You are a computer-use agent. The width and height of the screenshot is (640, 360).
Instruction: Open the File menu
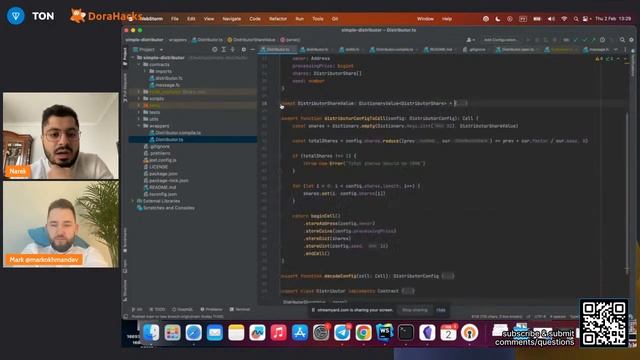click(x=175, y=19)
